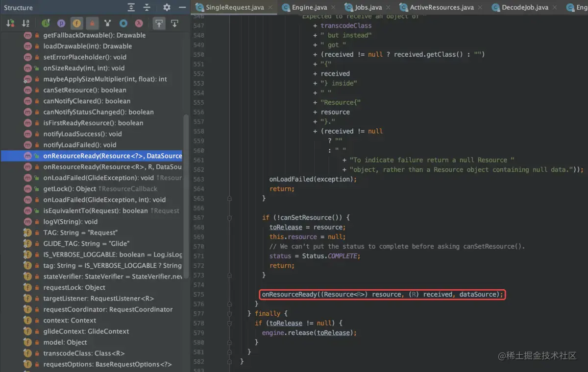This screenshot has height=372, width=588.
Task: Hide the Structure tool window
Action: point(182,7)
